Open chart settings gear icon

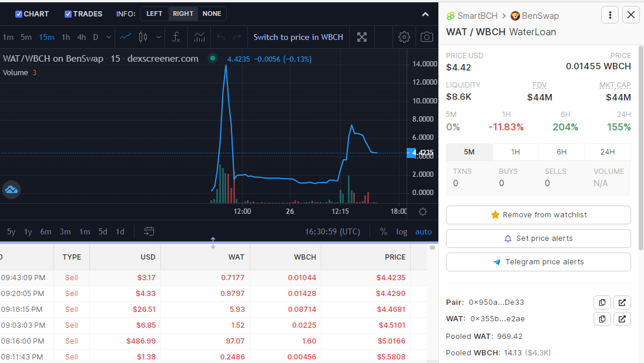(404, 38)
